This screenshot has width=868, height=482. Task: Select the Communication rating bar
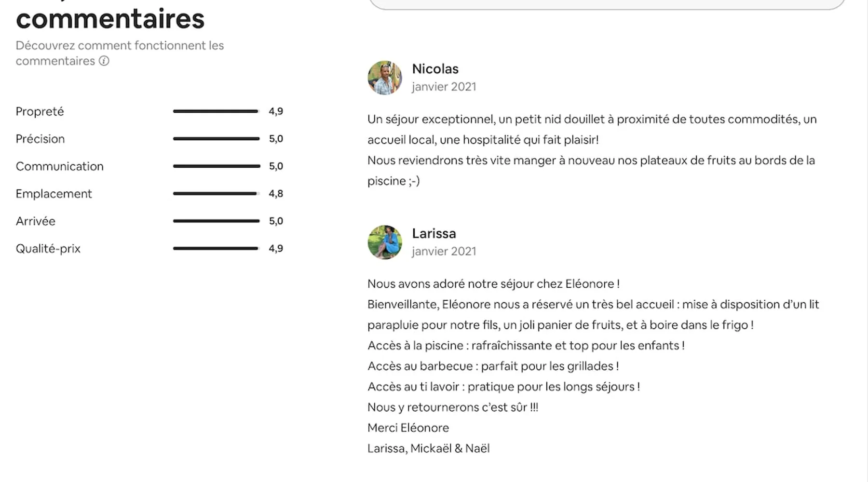pos(216,166)
